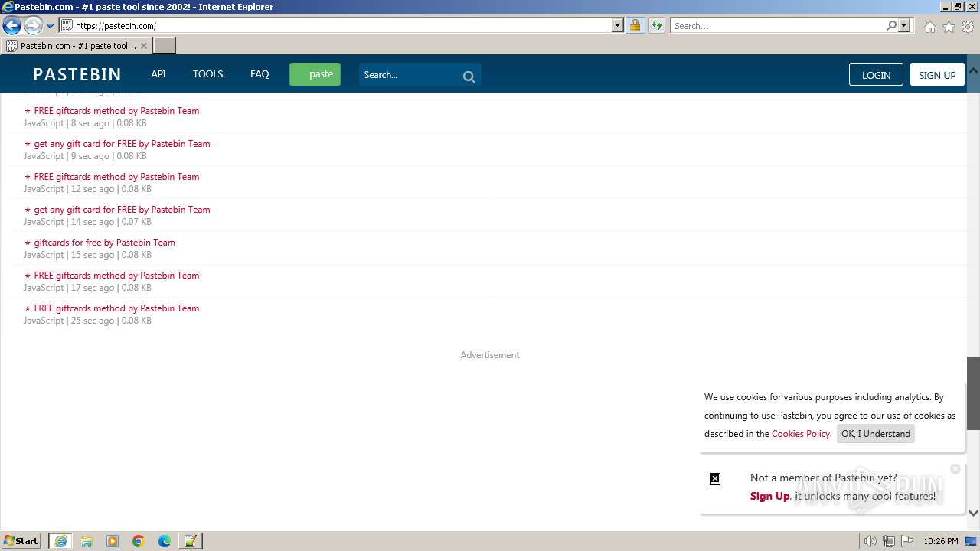Open the FAQ menu item
Screen dimensions: 980x551
(x=260, y=74)
